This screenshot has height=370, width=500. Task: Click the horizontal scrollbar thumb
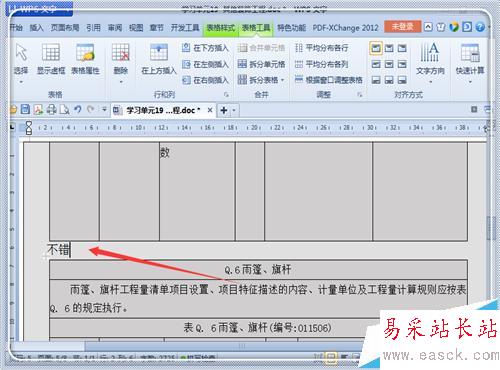(242, 346)
